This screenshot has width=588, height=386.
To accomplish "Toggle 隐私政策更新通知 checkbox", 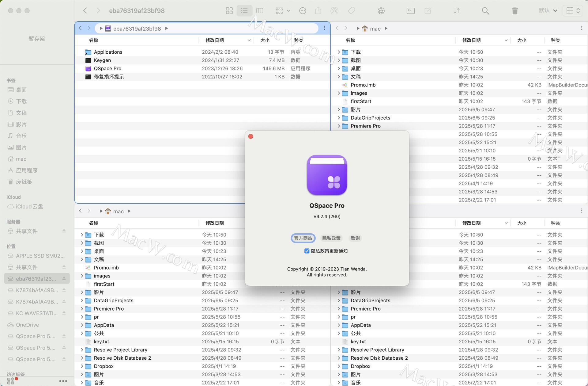I will tap(307, 251).
